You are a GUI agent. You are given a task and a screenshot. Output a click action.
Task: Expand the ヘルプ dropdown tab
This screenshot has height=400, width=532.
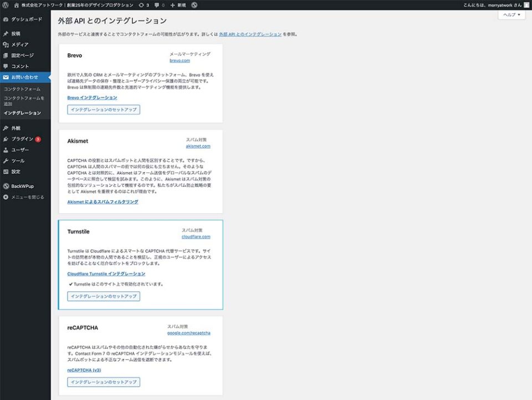click(511, 15)
